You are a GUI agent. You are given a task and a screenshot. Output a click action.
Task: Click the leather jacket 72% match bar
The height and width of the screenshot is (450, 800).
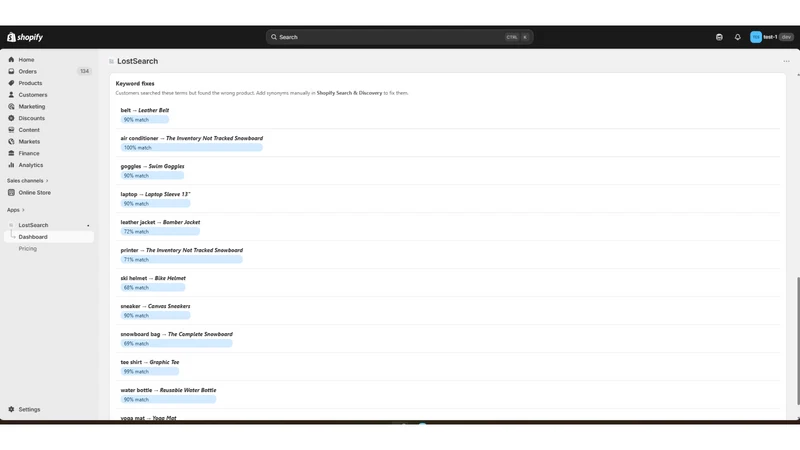coord(160,232)
